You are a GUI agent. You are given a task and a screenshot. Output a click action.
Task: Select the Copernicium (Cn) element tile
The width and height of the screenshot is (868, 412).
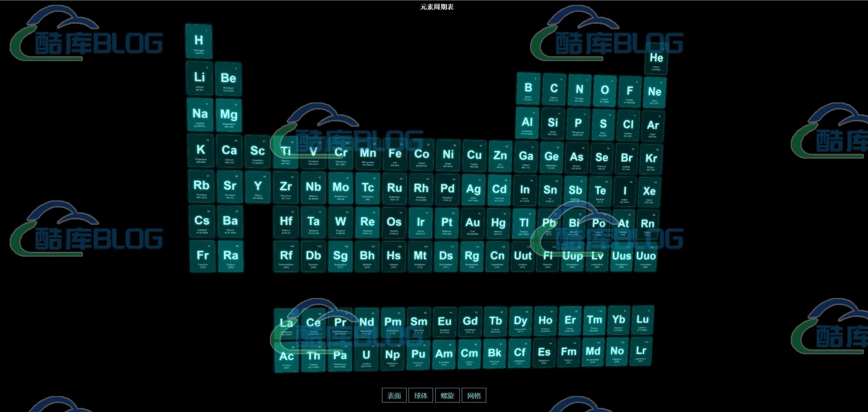point(497,257)
